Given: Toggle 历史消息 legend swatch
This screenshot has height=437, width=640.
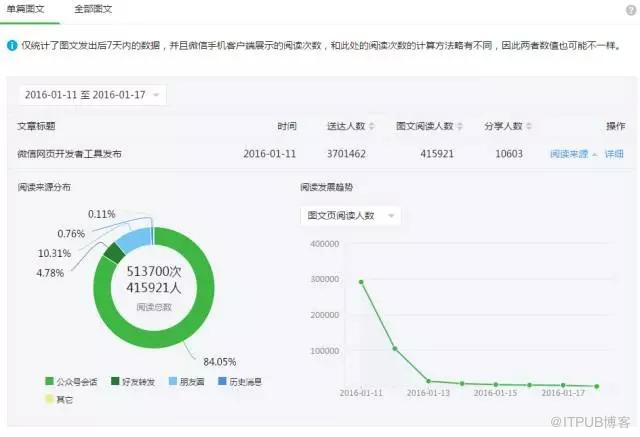Looking at the screenshot, I should pyautogui.click(x=222, y=381).
